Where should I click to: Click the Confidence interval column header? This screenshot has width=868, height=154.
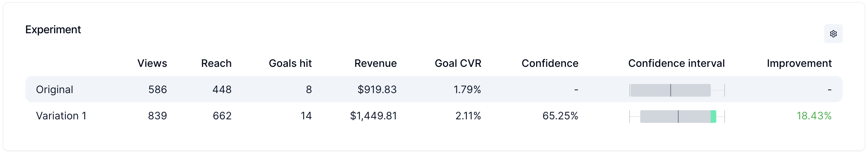click(x=676, y=63)
